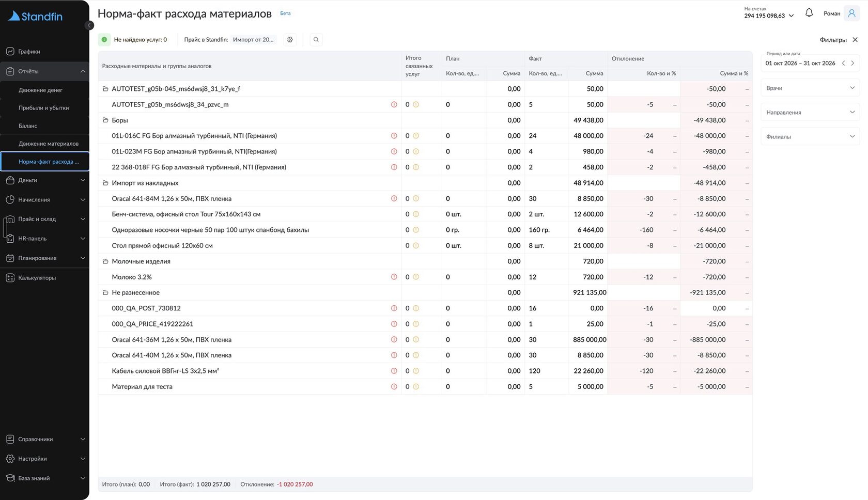
Task: Open Движение денег report
Action: click(x=45, y=90)
